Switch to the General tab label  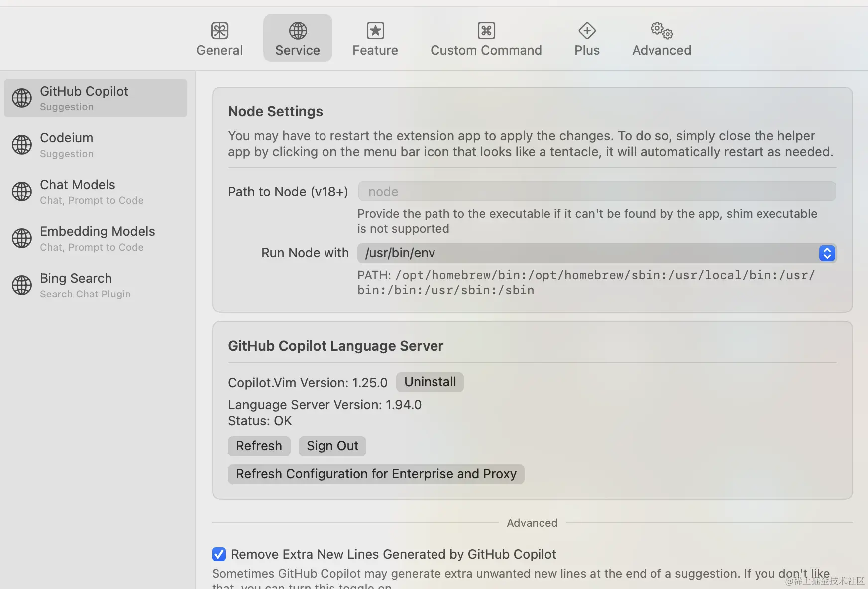point(219,50)
